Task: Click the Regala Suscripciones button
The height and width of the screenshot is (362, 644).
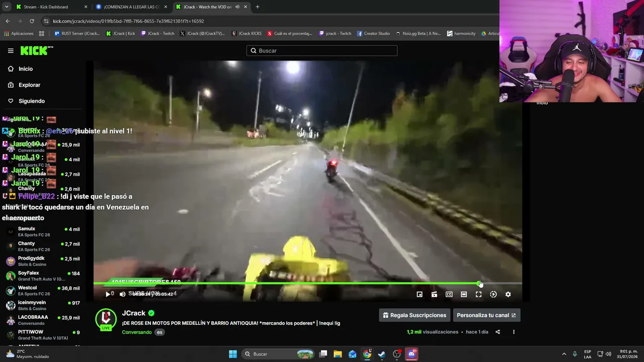Action: [x=415, y=315]
